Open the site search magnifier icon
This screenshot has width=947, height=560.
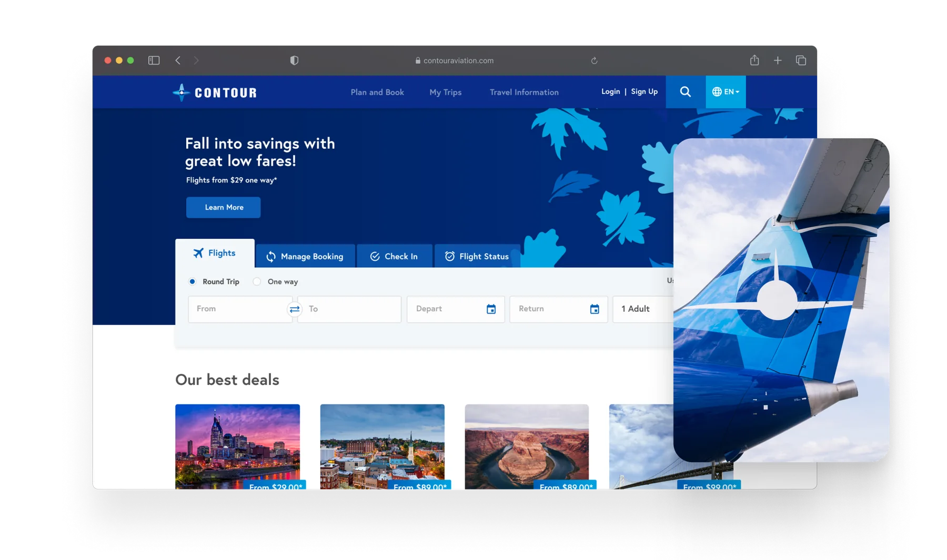685,91
